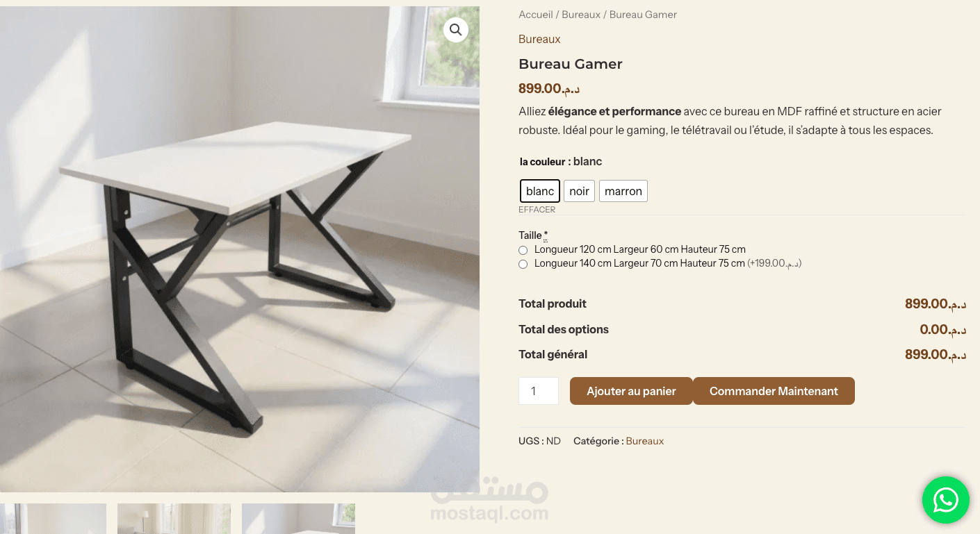Select the 140 cm length size option
The width and height of the screenshot is (980, 534).
(523, 264)
